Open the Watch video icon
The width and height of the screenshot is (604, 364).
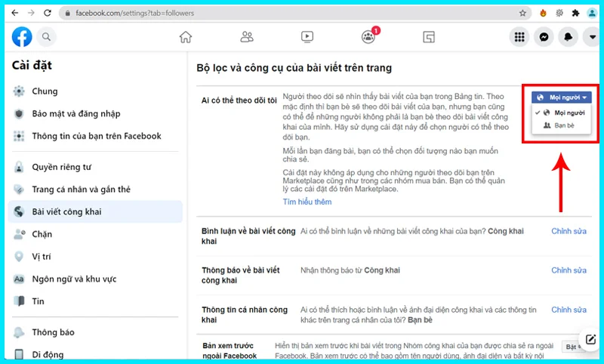(x=307, y=37)
